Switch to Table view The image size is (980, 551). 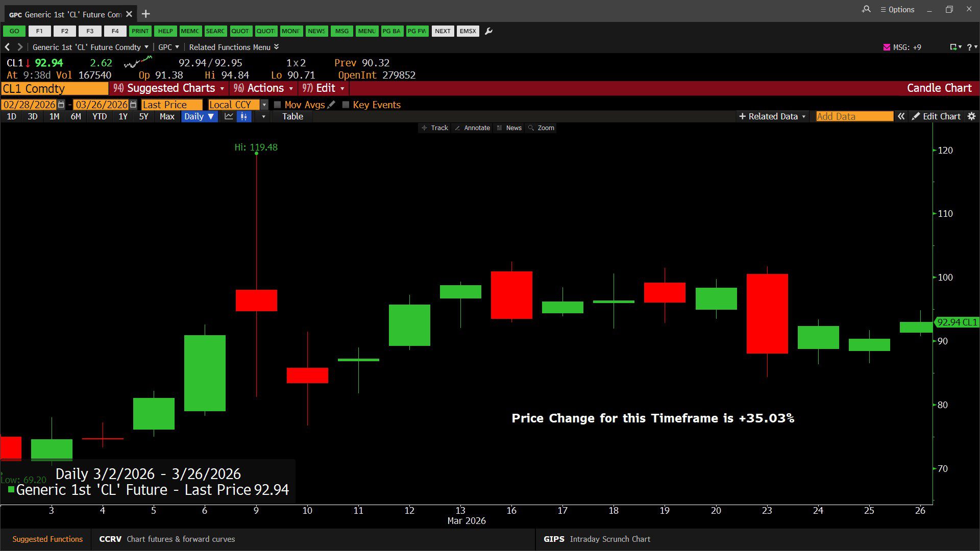click(x=292, y=116)
